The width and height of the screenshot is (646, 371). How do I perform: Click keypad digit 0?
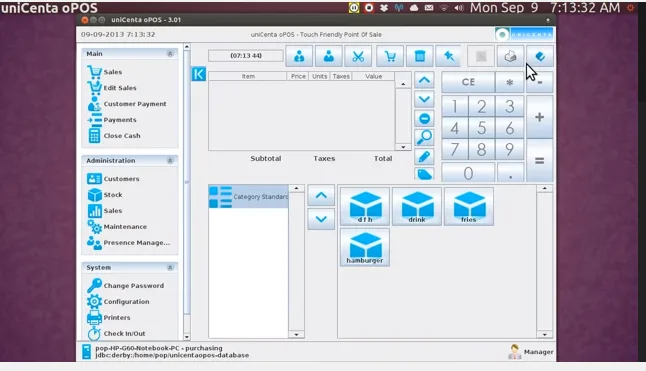click(468, 173)
